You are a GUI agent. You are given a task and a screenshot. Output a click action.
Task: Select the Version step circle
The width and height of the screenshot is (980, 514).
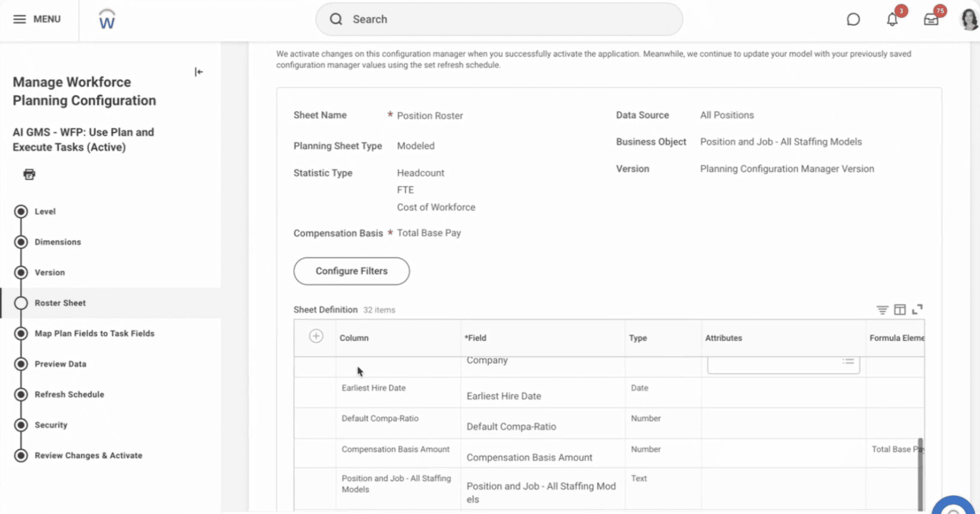tap(21, 272)
